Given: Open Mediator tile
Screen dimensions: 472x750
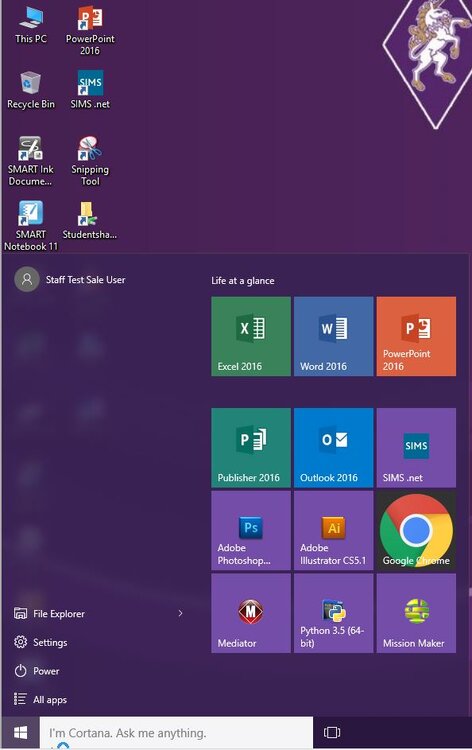Looking at the screenshot, I should pos(251,613).
